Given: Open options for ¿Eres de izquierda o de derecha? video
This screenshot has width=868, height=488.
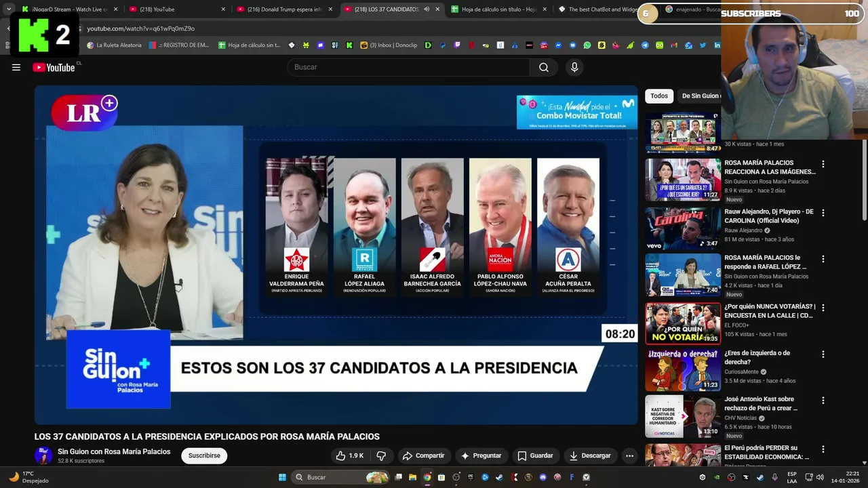Looking at the screenshot, I should click(x=823, y=354).
